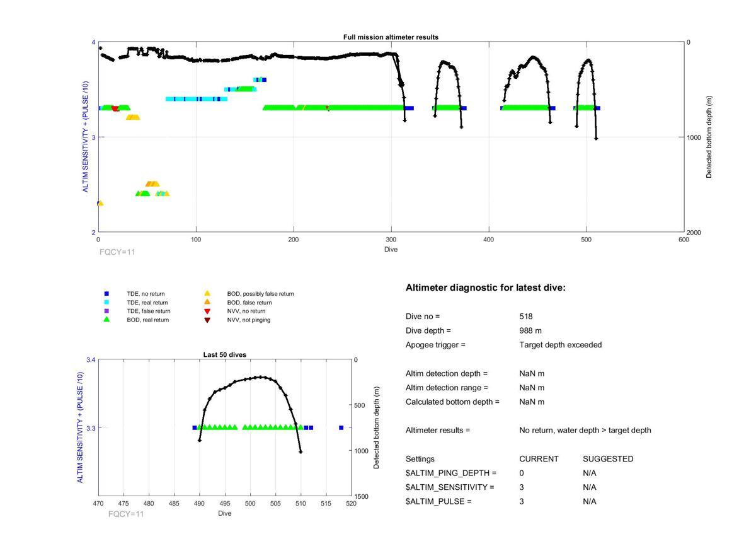Viewport: 756px width, 558px height.
Task: Click the '$ALTIM_PING_DEPTH =' setting label
Action: [451, 473]
